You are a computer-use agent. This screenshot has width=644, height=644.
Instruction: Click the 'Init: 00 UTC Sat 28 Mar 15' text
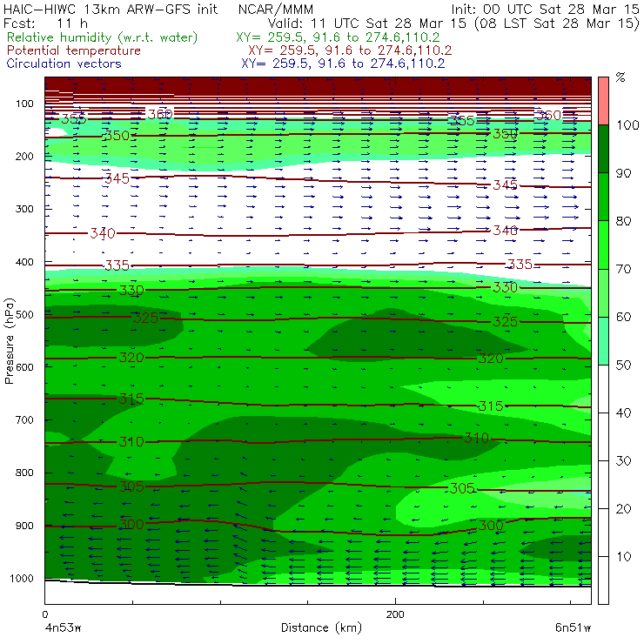[545, 9]
